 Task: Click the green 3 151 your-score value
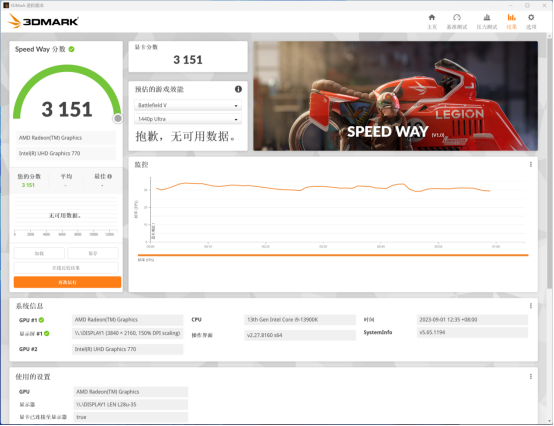(28, 185)
